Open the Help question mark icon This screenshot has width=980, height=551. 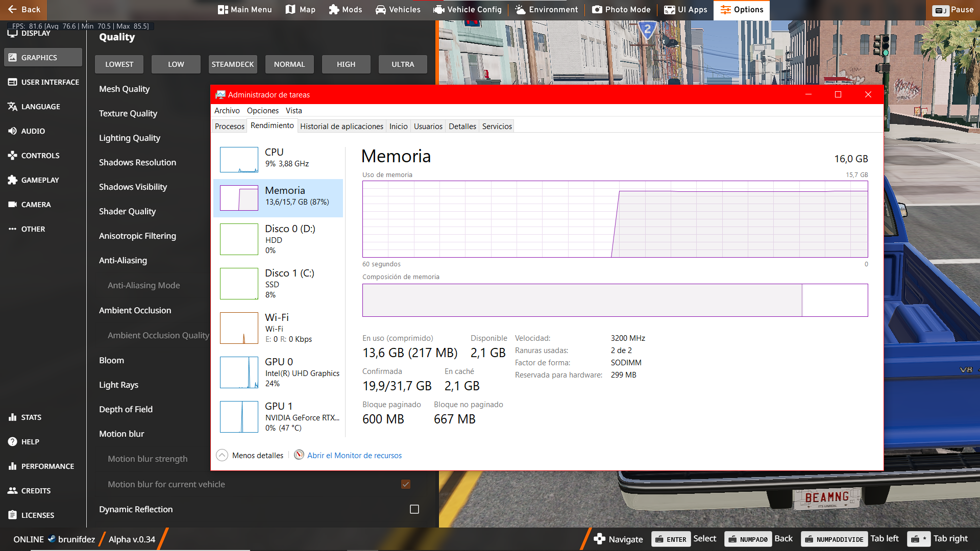(13, 442)
